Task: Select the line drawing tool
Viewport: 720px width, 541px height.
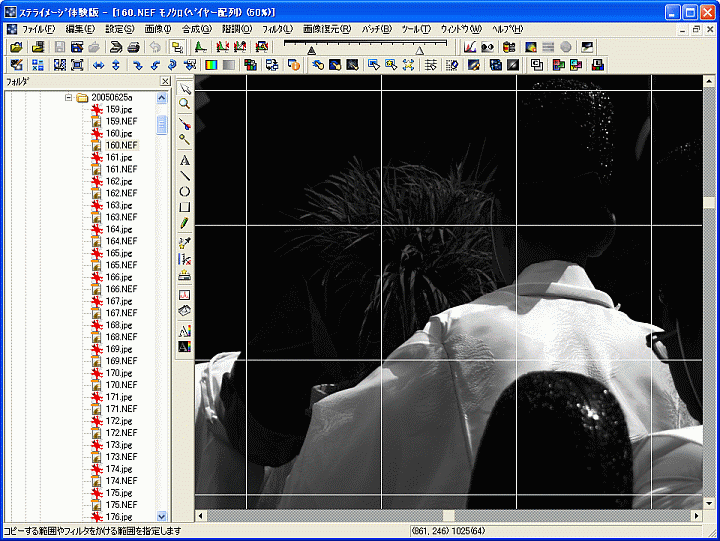Action: click(185, 176)
